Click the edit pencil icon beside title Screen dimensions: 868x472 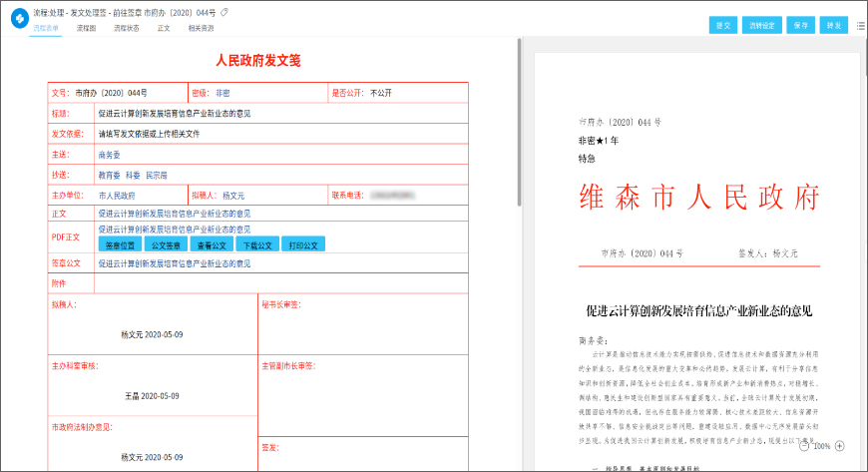[224, 12]
